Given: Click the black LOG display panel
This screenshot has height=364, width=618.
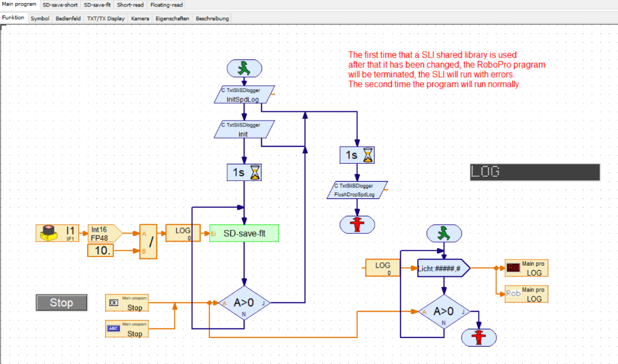Looking at the screenshot, I should 535,172.
